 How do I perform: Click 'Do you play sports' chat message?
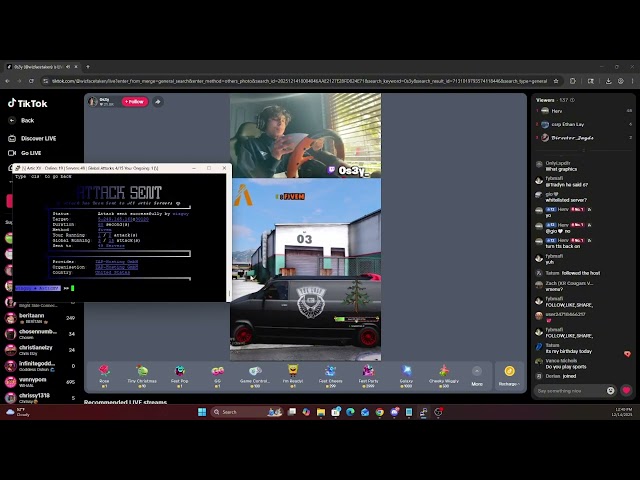click(x=566, y=367)
